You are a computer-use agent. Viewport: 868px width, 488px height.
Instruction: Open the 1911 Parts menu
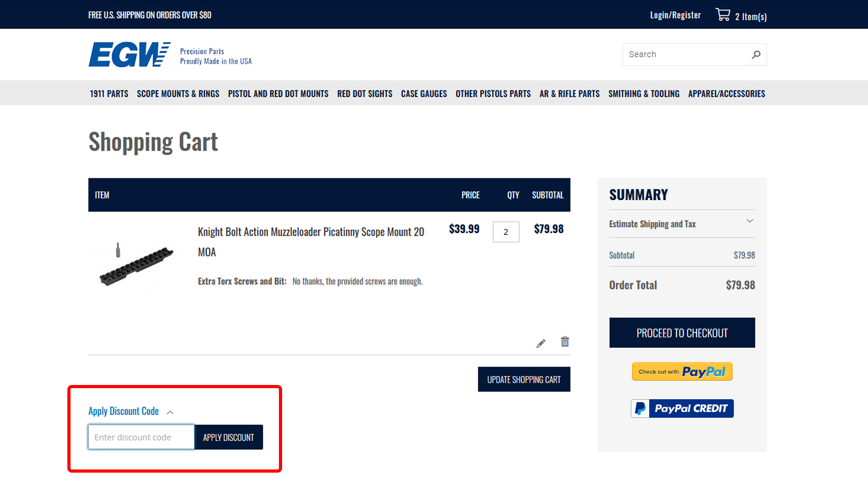109,94
